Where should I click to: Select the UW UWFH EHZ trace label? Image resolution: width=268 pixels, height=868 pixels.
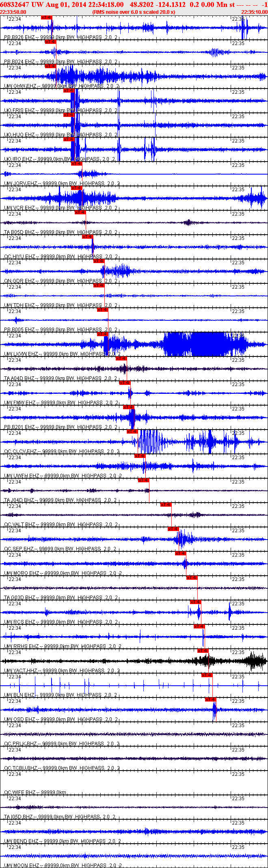(63, 476)
